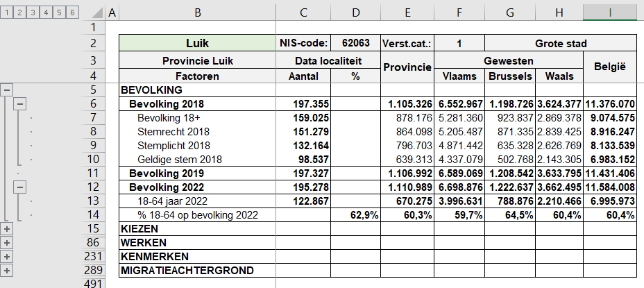Click the Geldige stem 2018 row label
This screenshot has width=644, height=288.
click(180, 160)
